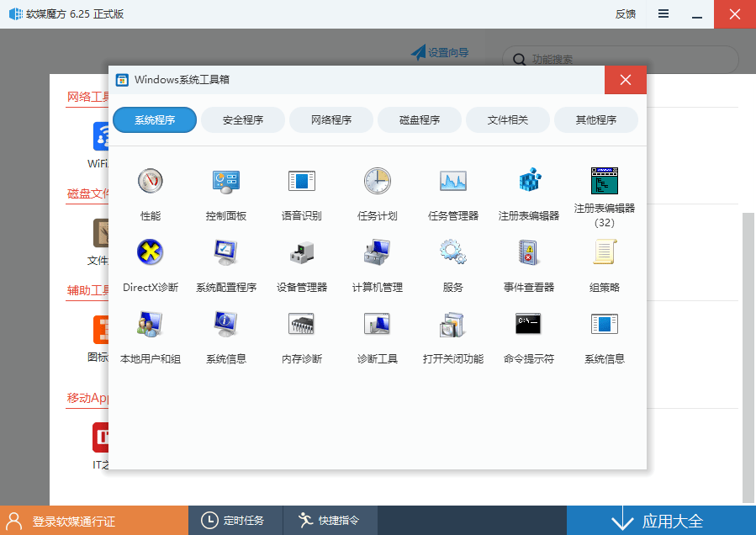The height and width of the screenshot is (535, 756).
Task: Open 组策略 group policy editor
Action: point(604,266)
